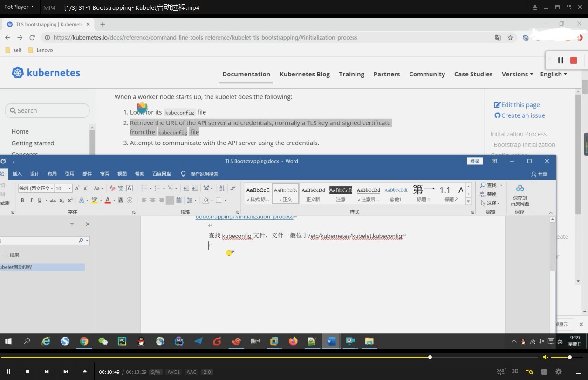Viewport: 588px width, 380px height.
Task: Expand the Versions dropdown on Kubernetes site
Action: [517, 74]
